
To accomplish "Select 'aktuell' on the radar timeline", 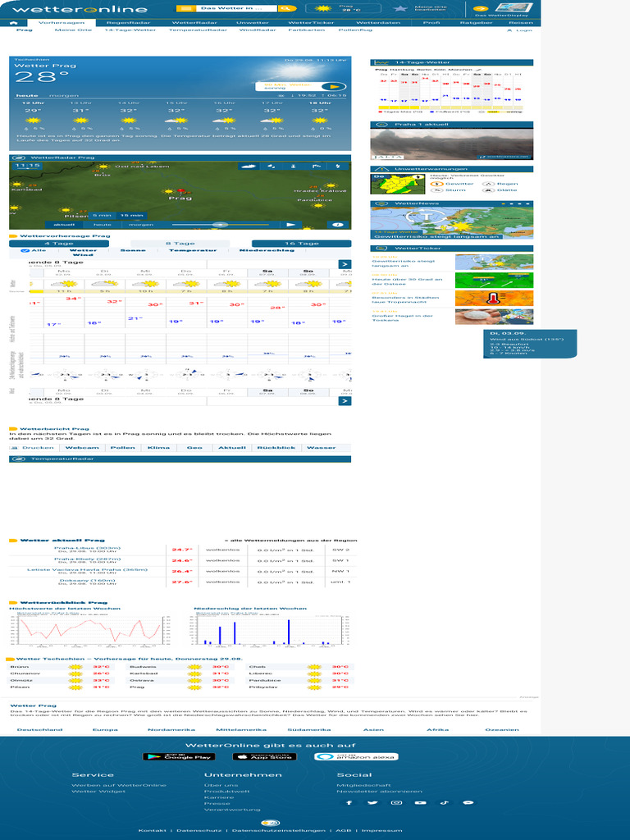I will tap(64, 225).
